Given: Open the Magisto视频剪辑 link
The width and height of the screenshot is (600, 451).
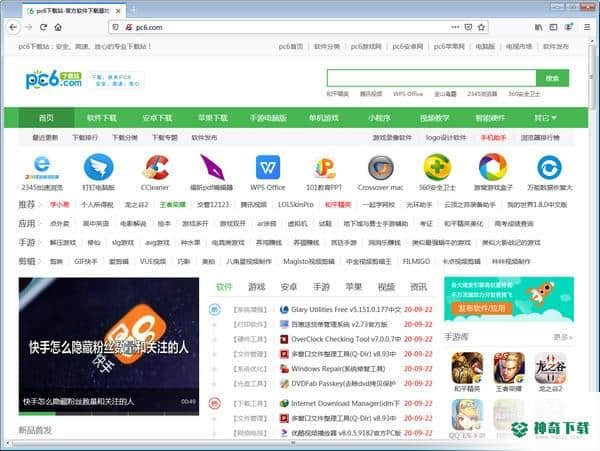Looking at the screenshot, I should tap(309, 262).
